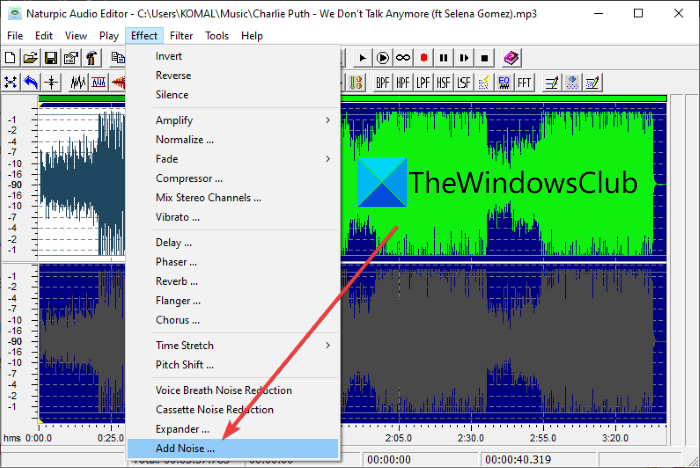Open the Help menu
Screen dimensions: 700x468
point(252,36)
